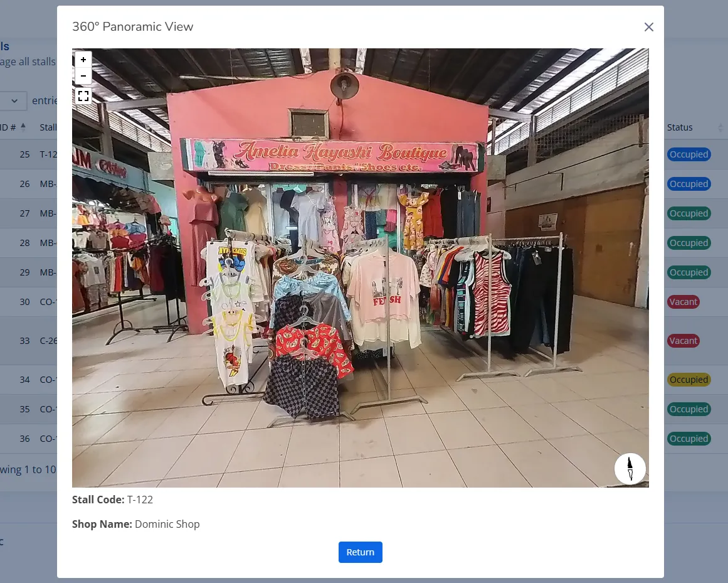The height and width of the screenshot is (583, 728).
Task: Click the Return button
Action: (361, 552)
